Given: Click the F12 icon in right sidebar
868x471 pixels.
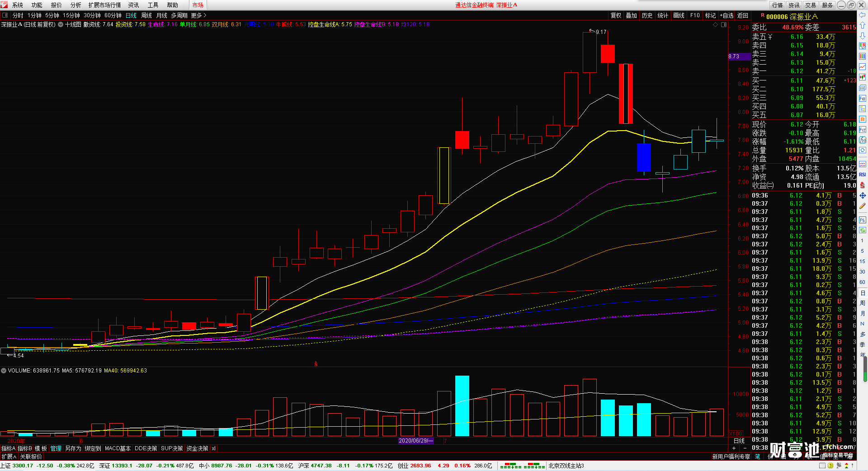Looking at the screenshot, I should tap(862, 130).
